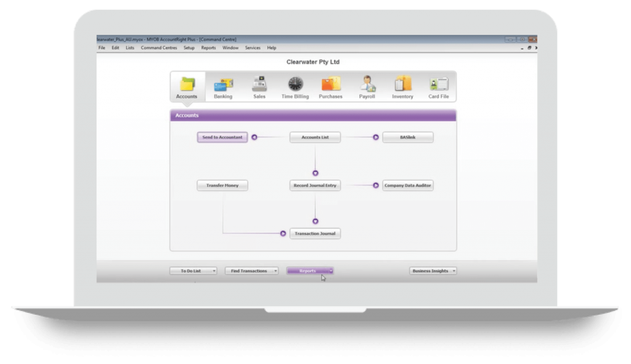Viewport: 631px width, 364px height.
Task: Expand the Business Insights dropdown arrow
Action: click(454, 270)
